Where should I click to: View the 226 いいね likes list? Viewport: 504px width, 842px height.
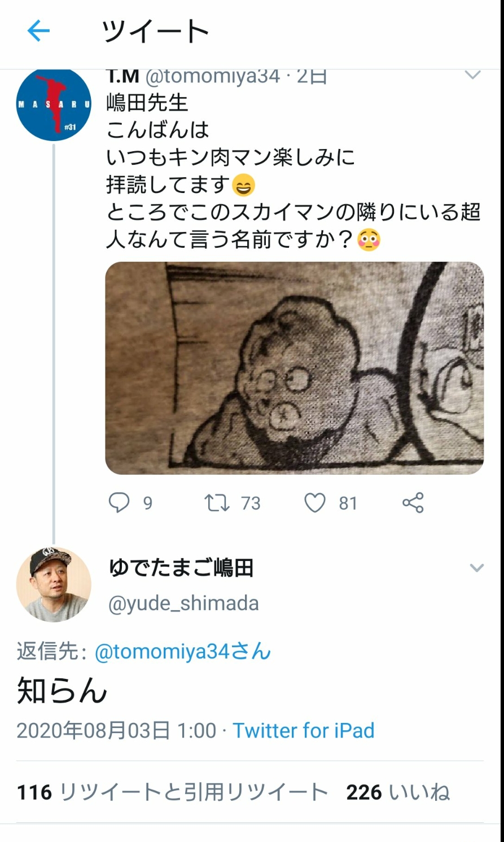pos(398,792)
